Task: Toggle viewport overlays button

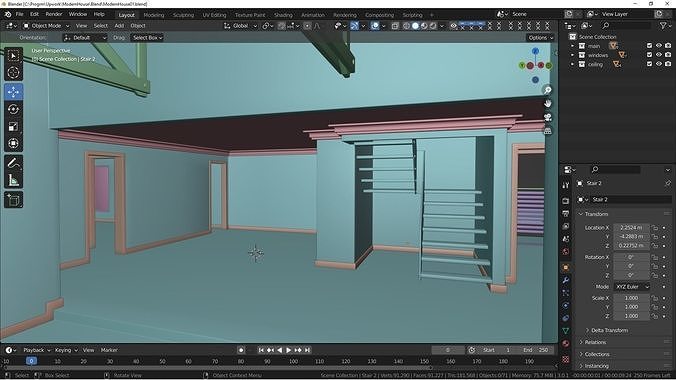Action: coord(376,26)
